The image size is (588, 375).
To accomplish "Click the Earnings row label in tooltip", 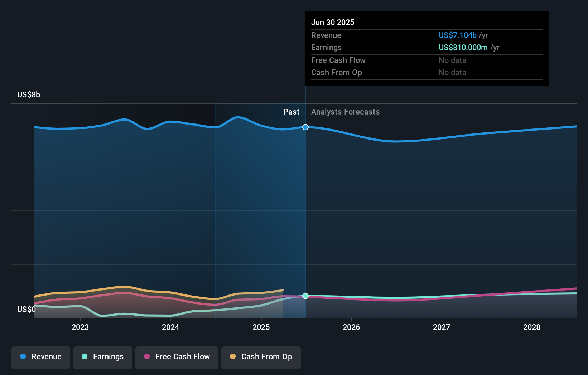I will (326, 47).
